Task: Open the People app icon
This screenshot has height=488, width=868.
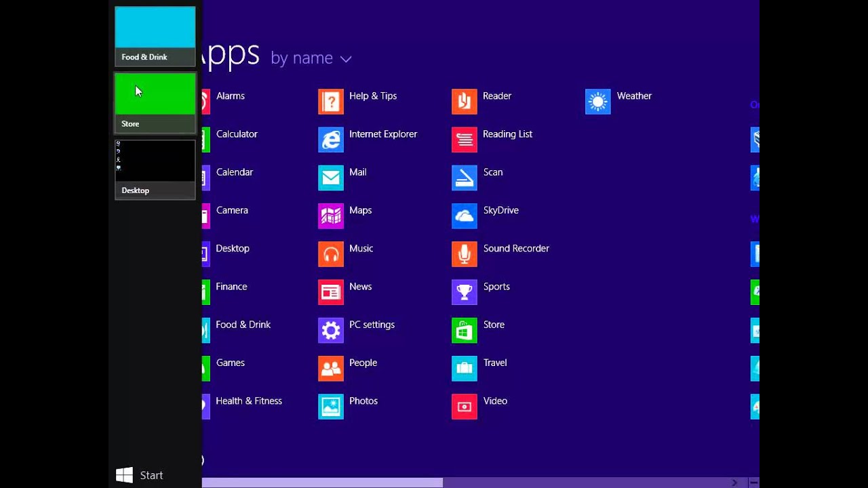Action: 331,369
